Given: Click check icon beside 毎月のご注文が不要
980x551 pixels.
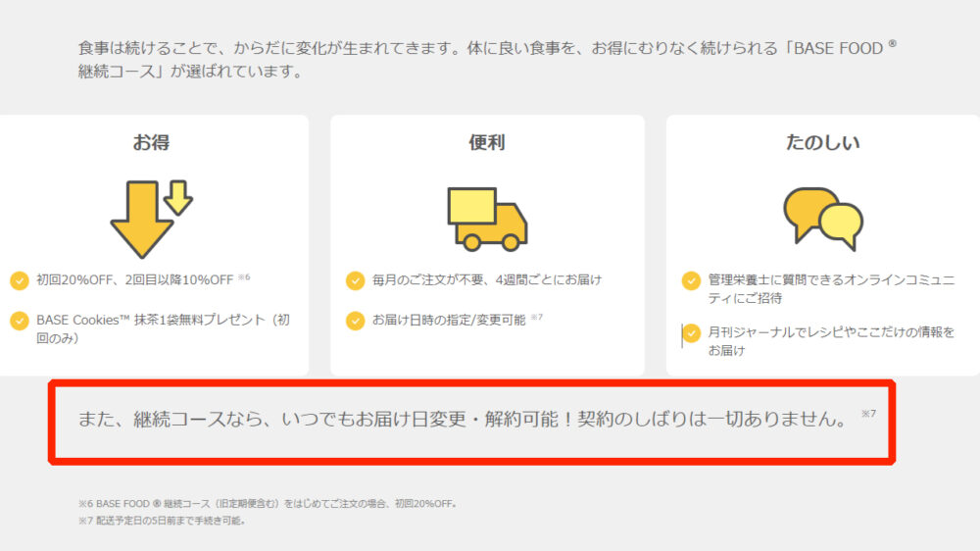Looking at the screenshot, I should pyautogui.click(x=355, y=280).
